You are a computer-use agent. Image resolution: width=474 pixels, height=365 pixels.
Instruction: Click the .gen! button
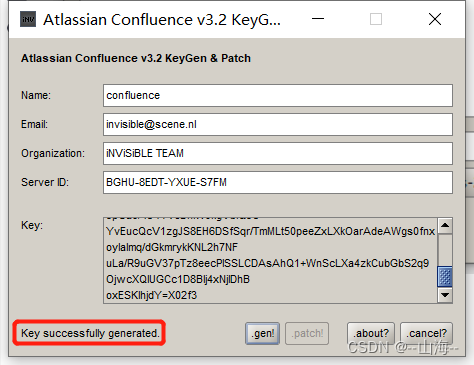(262, 333)
